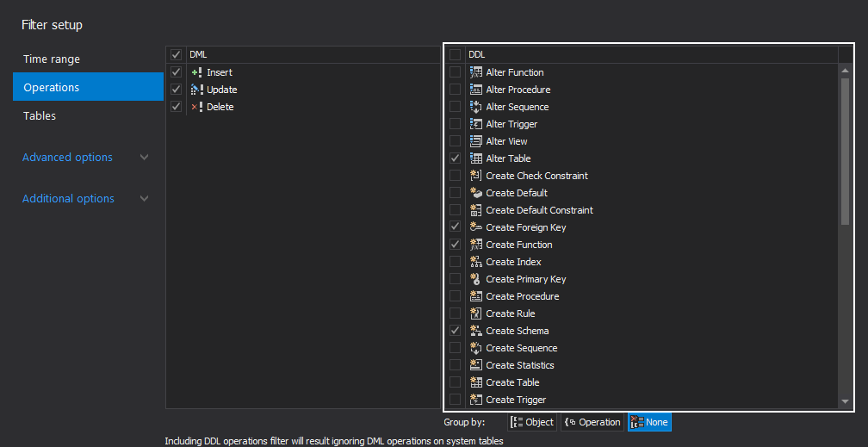This screenshot has width=868, height=447.
Task: Click the Create Index icon
Action: [x=475, y=262]
